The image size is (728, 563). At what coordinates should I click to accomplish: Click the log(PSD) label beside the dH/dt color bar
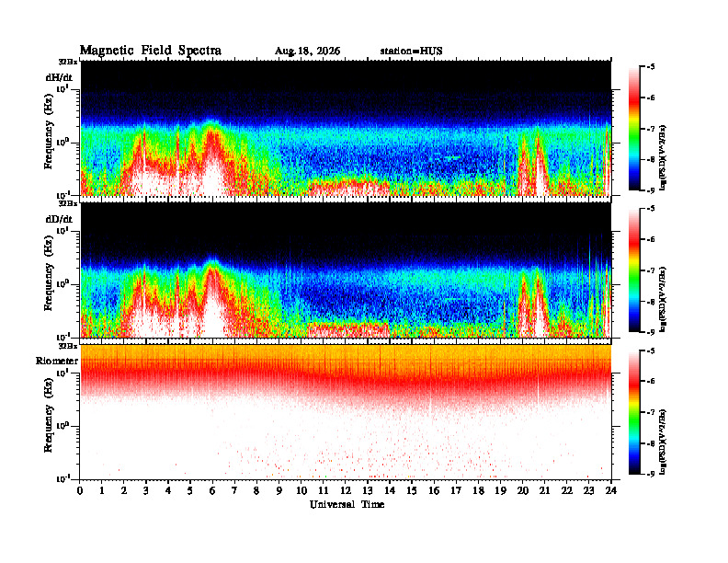coord(663,157)
